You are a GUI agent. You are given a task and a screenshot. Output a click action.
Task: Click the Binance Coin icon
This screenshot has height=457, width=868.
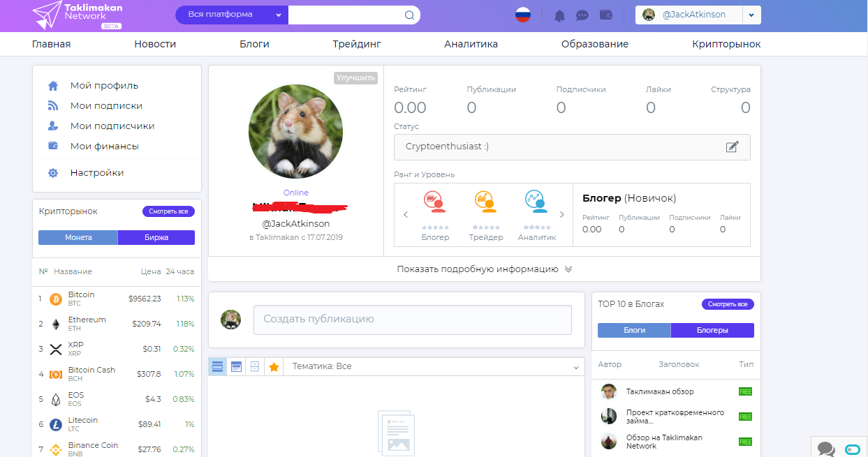[x=56, y=450]
